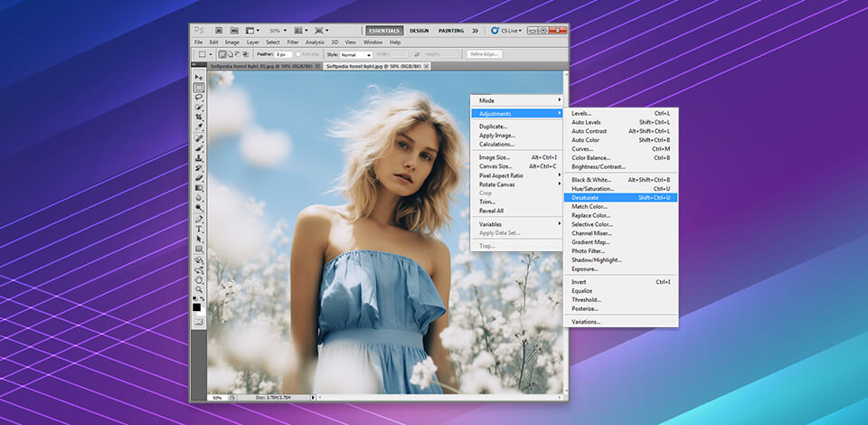
Task: Switch to the Design workspace
Action: pyautogui.click(x=420, y=30)
